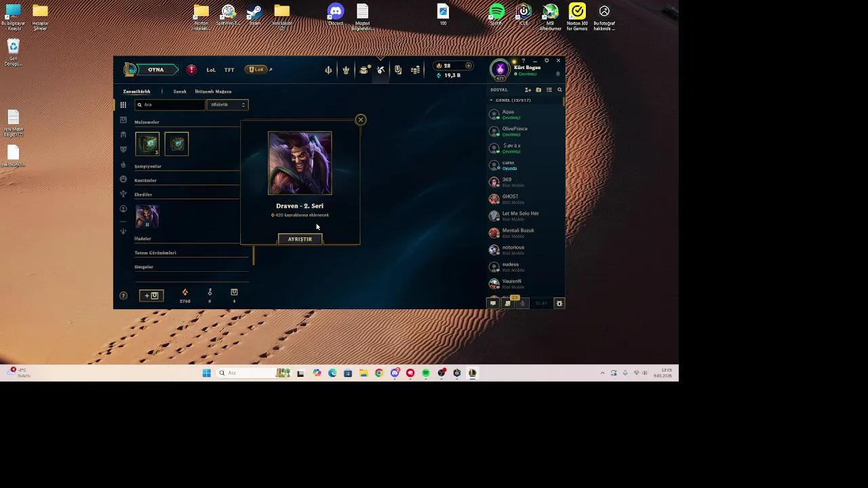868x488 pixels.
Task: Filter loot by emote face icon
Action: click(123, 179)
